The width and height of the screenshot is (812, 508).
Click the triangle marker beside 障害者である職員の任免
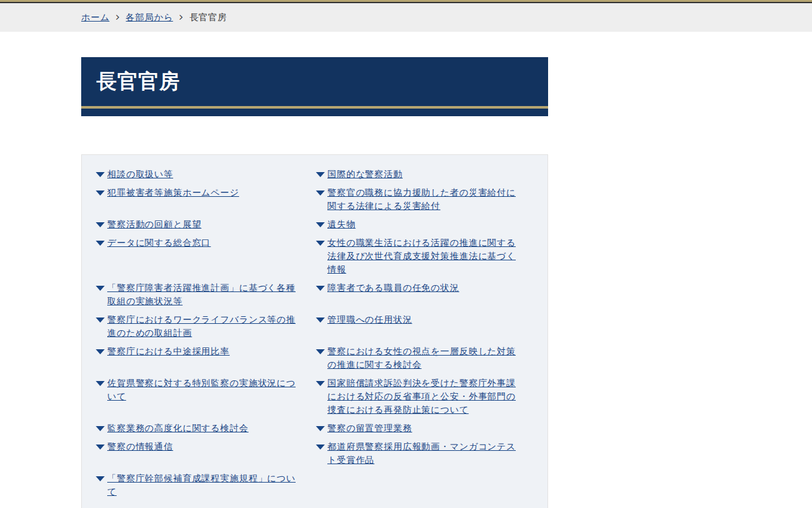coord(320,288)
